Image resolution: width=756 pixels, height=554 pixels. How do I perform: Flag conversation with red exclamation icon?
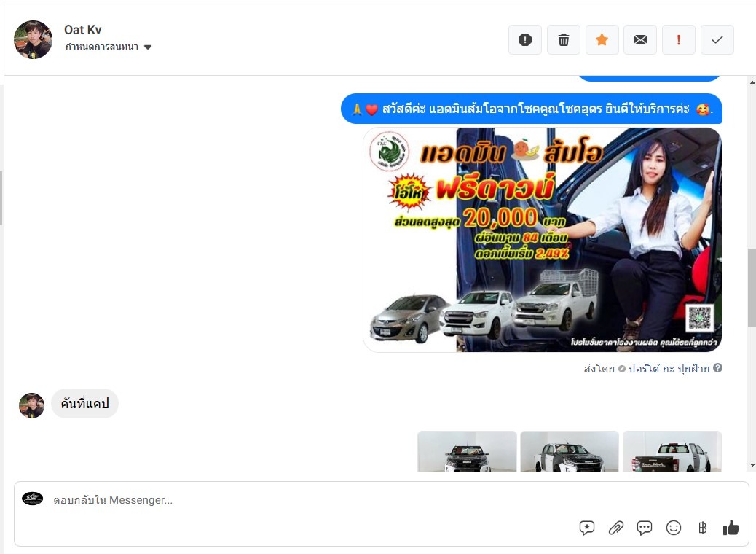(679, 39)
